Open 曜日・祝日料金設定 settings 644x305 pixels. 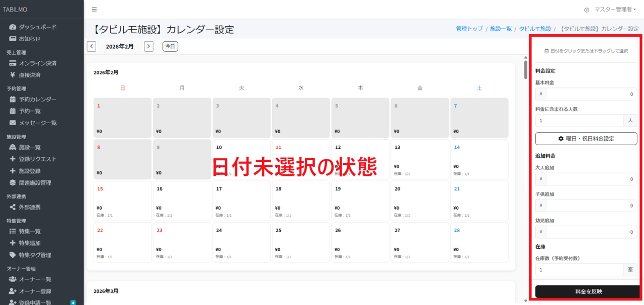click(586, 138)
